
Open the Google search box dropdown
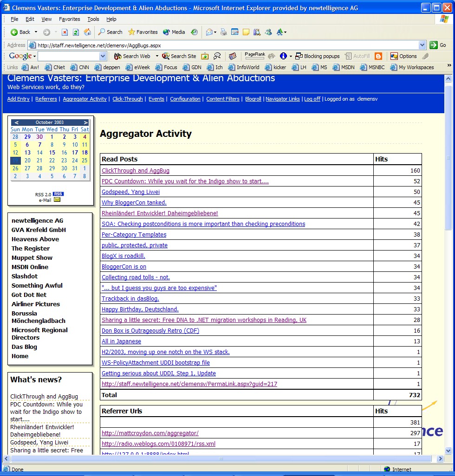coord(103,56)
